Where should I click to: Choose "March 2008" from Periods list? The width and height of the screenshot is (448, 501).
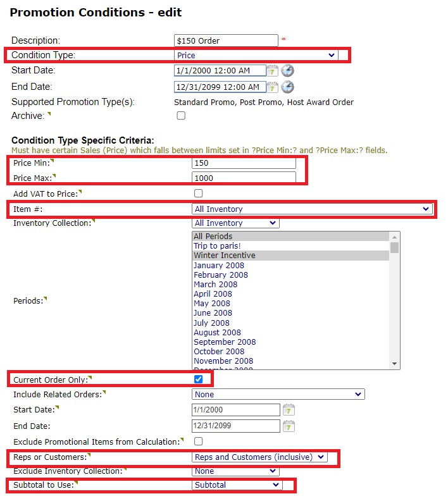[x=215, y=285]
